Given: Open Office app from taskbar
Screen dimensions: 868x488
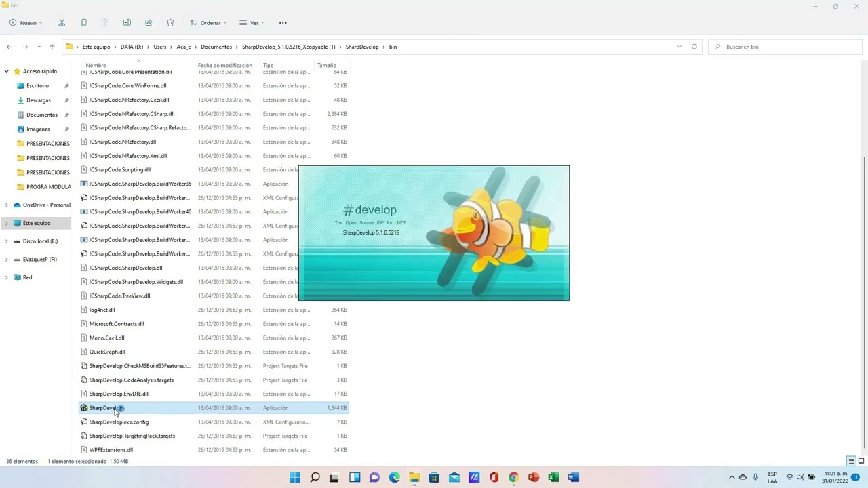Looking at the screenshot, I should pos(494,477).
